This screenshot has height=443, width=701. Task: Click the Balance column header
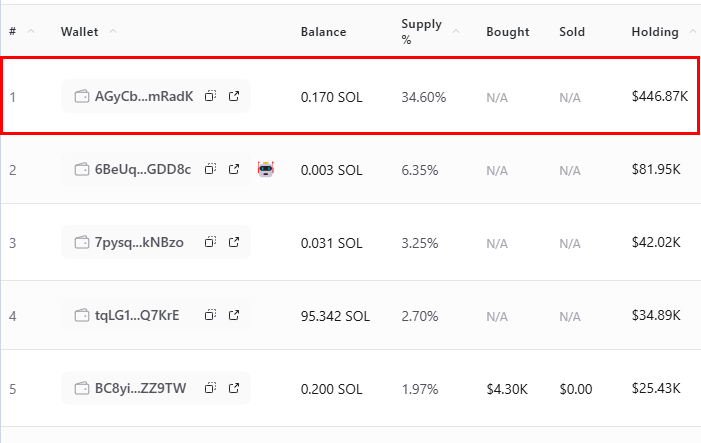point(323,32)
